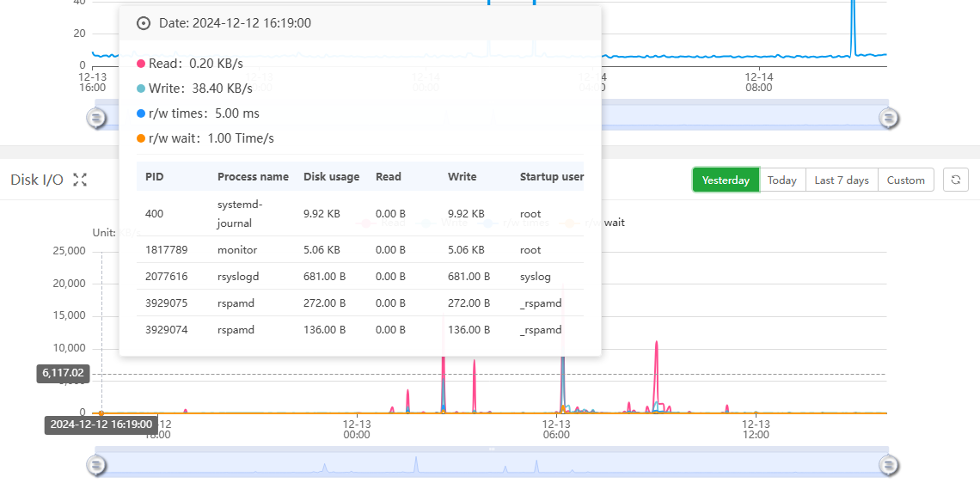Select the Yesterday time range

pos(726,180)
